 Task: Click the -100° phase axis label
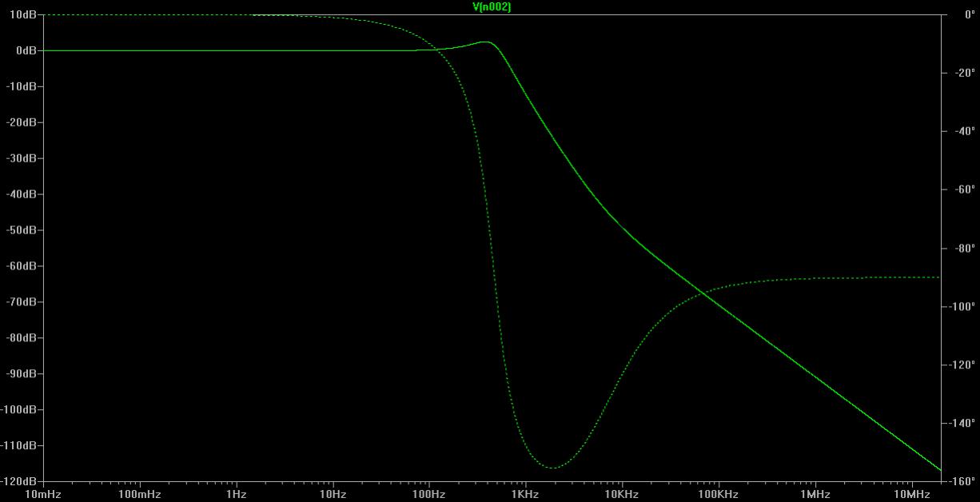(962, 306)
